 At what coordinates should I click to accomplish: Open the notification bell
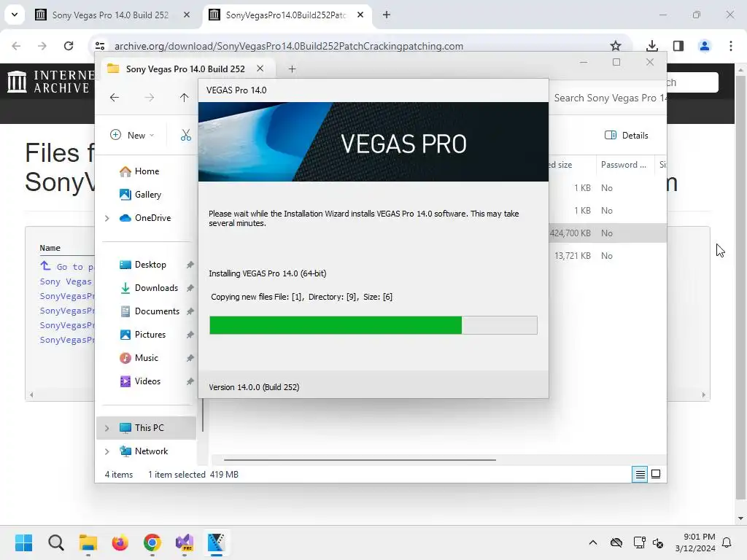[727, 542]
